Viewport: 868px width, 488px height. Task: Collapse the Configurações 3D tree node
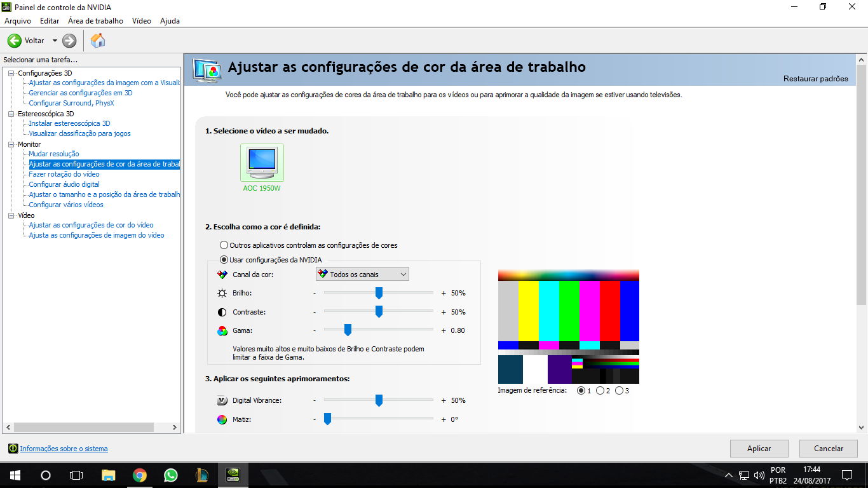pyautogui.click(x=11, y=73)
